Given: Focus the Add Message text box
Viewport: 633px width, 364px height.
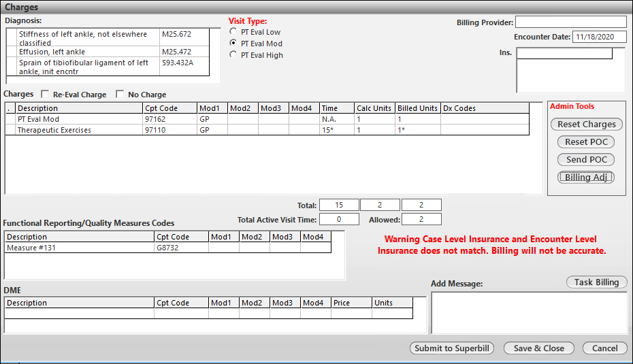Looking at the screenshot, I should (530, 313).
